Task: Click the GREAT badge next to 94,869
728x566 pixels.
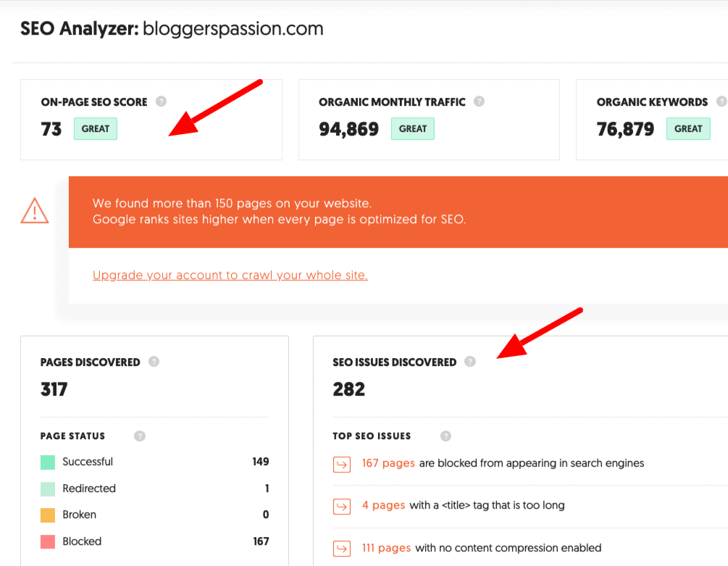Action: [x=412, y=128]
